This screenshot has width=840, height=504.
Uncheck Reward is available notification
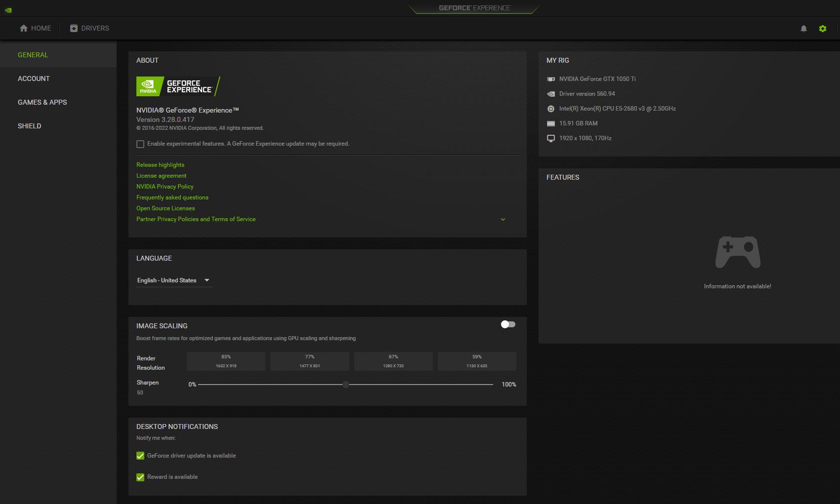(x=140, y=477)
